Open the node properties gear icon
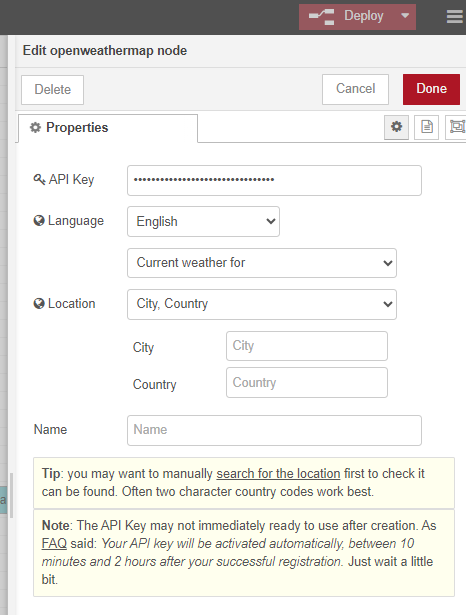The width and height of the screenshot is (466, 615). (x=396, y=127)
